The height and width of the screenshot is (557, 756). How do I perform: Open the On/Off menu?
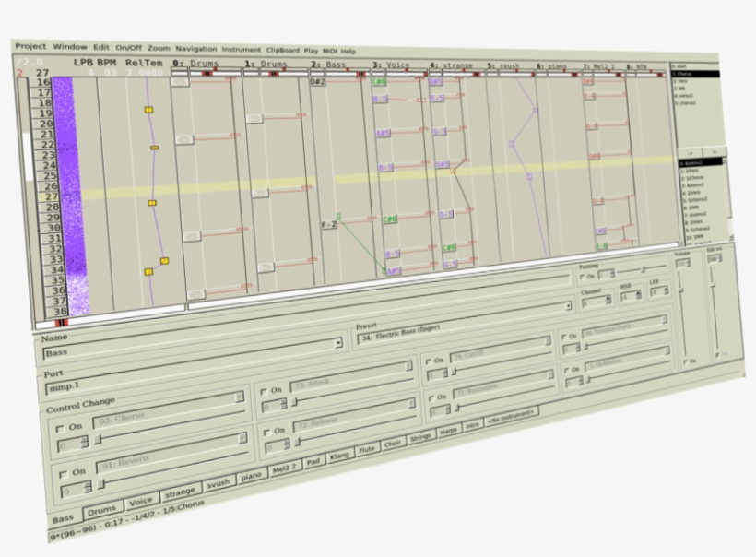click(x=128, y=48)
